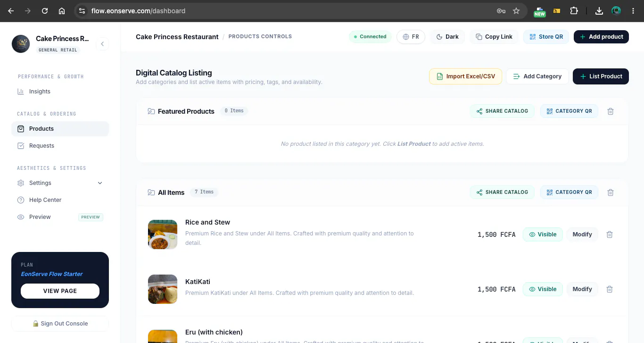
Task: Open the browser home page
Action: coord(62,10)
